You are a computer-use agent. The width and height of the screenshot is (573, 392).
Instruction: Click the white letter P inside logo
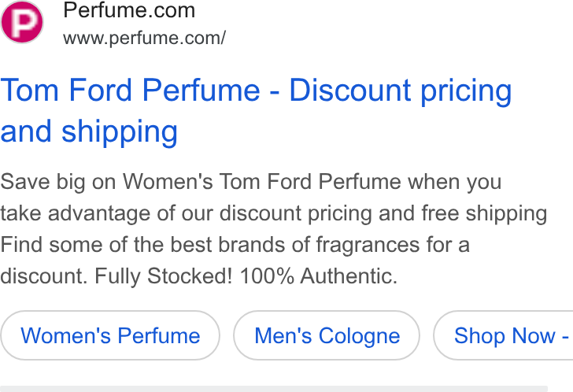point(24,21)
